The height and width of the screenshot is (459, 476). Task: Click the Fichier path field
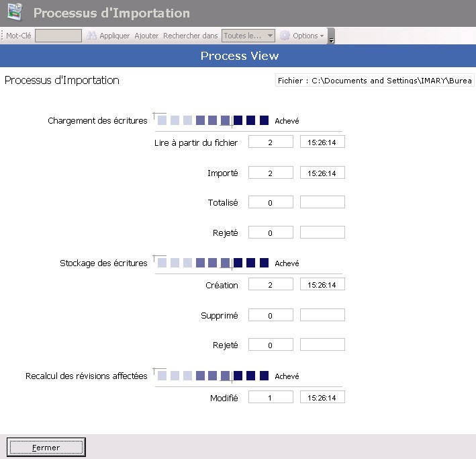pos(375,81)
